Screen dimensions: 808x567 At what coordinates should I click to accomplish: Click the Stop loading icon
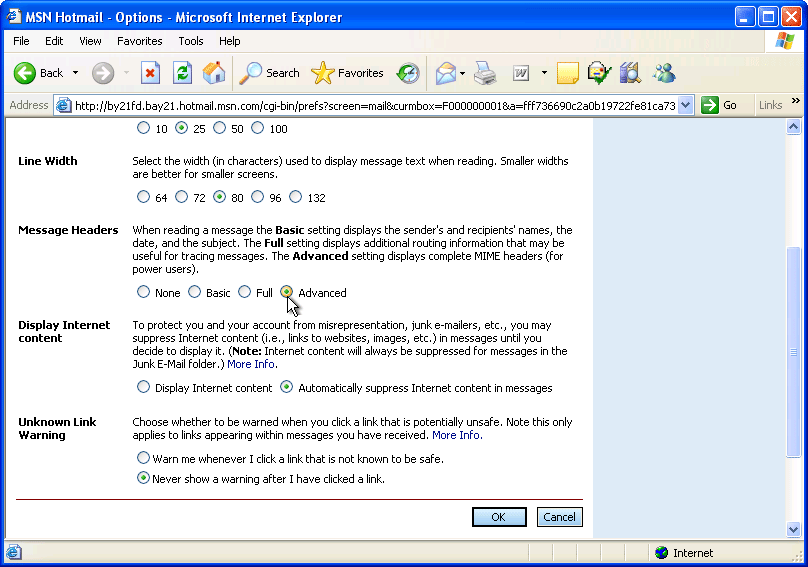tap(150, 73)
